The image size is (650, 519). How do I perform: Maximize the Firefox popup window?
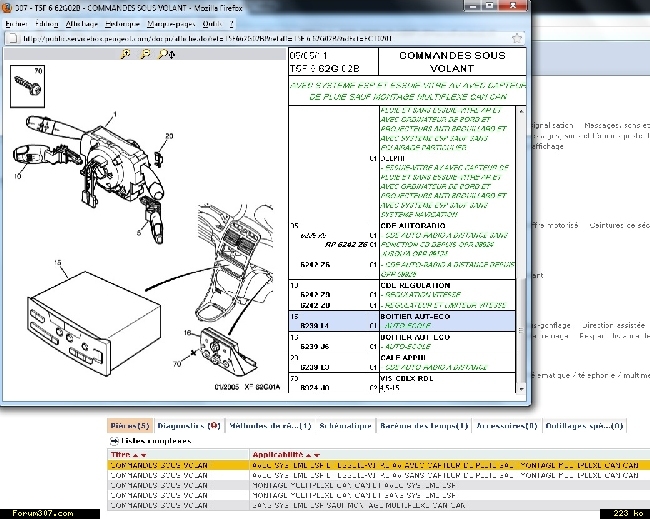[x=490, y=6]
